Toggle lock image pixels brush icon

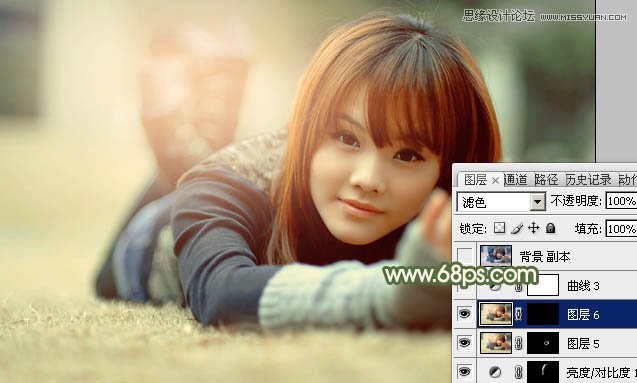click(x=517, y=228)
